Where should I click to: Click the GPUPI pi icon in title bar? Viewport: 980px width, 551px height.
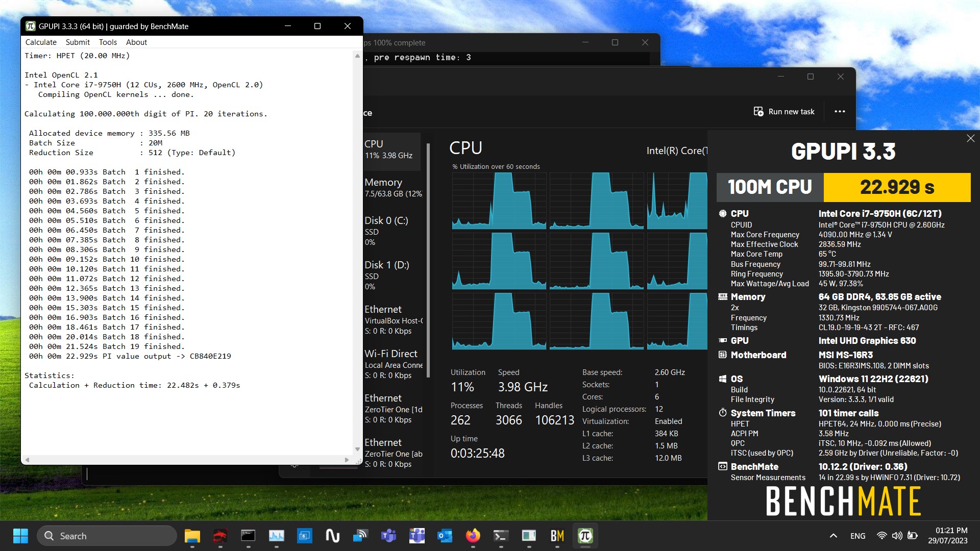31,26
